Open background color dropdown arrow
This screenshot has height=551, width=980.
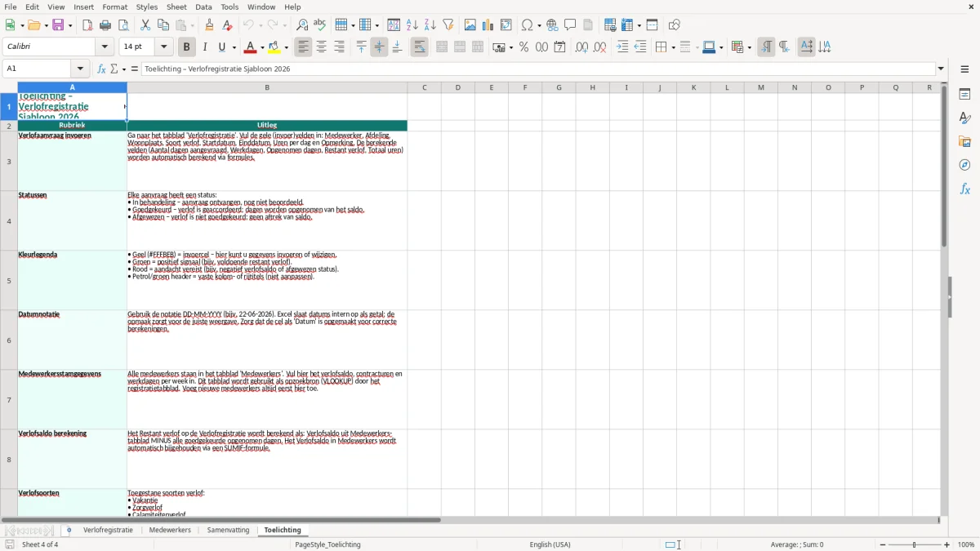(x=287, y=47)
